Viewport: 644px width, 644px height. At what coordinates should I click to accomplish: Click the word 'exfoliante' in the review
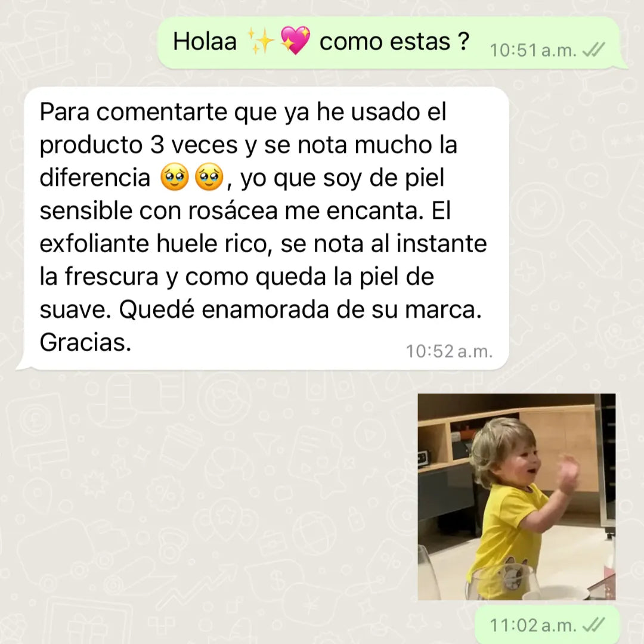(x=94, y=243)
